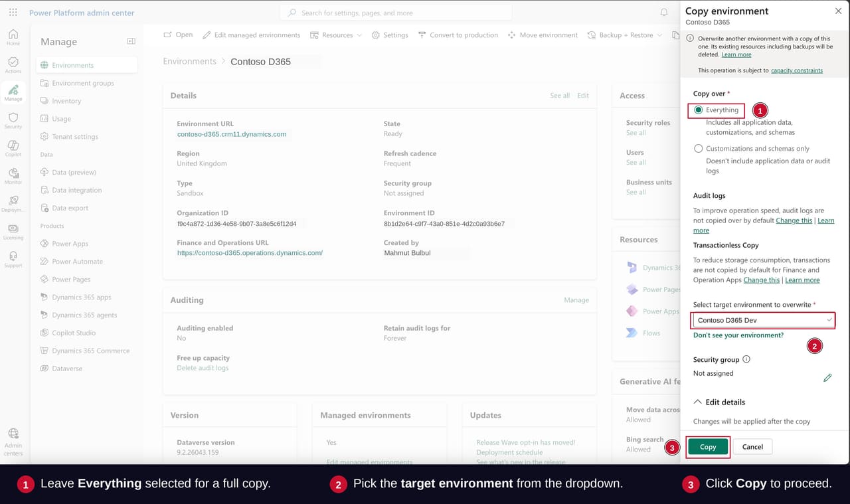Open the app launcher waffle icon
This screenshot has width=850, height=504.
point(13,12)
